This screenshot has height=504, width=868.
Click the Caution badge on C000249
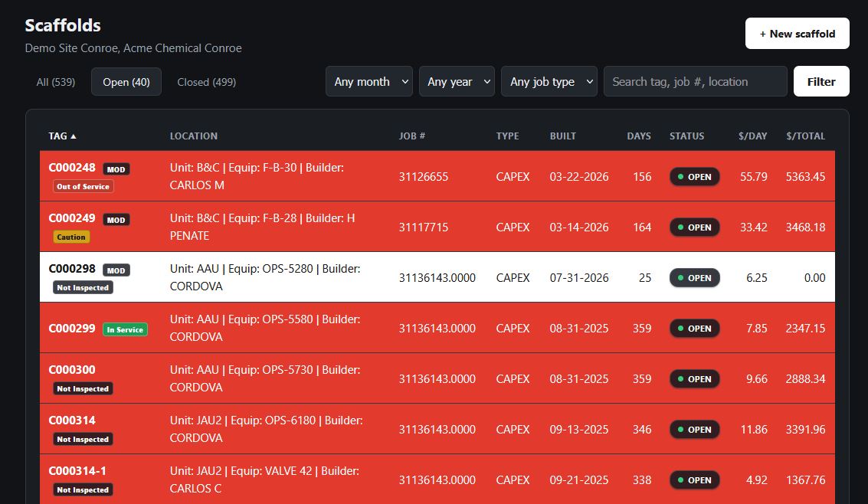pyautogui.click(x=71, y=237)
